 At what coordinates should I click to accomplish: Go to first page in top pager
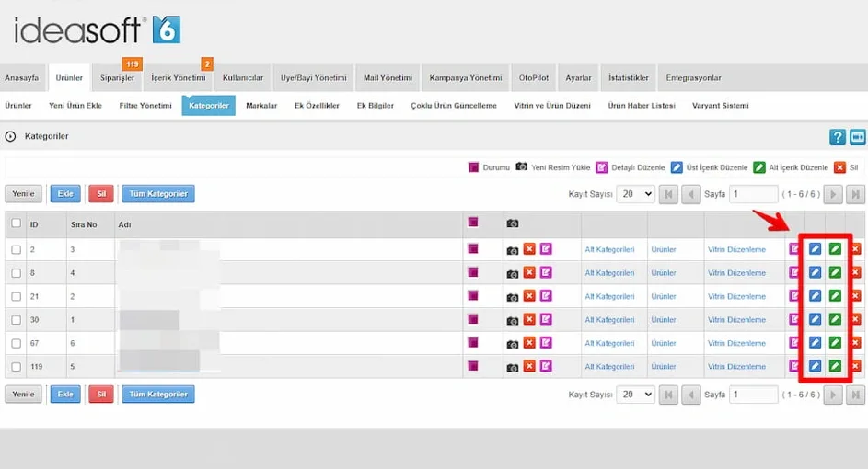coord(668,194)
